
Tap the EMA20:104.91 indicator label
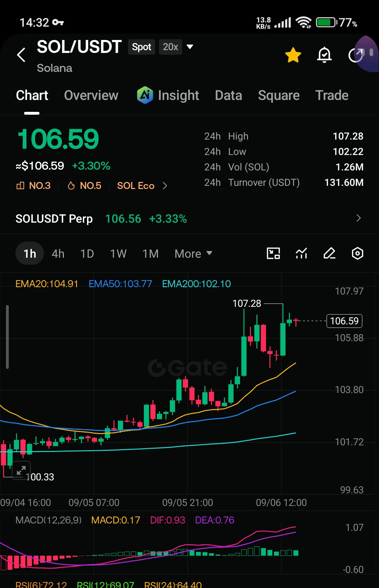47,284
